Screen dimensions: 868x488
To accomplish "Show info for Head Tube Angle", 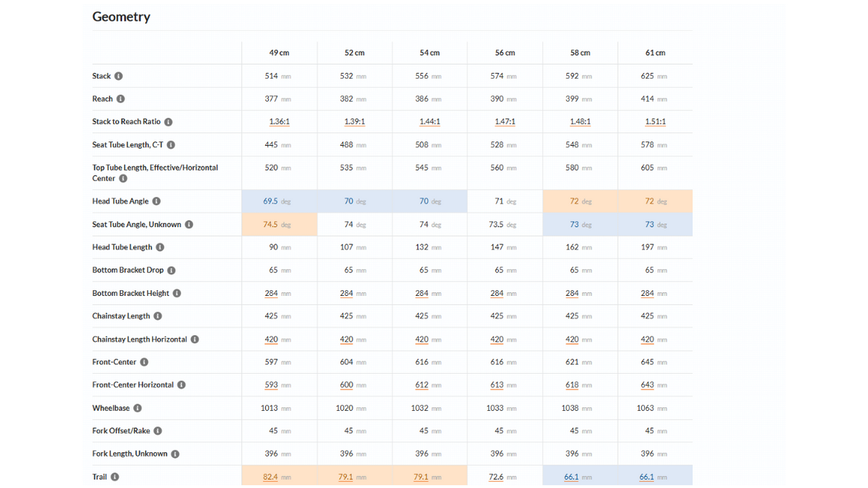I will 157,201.
